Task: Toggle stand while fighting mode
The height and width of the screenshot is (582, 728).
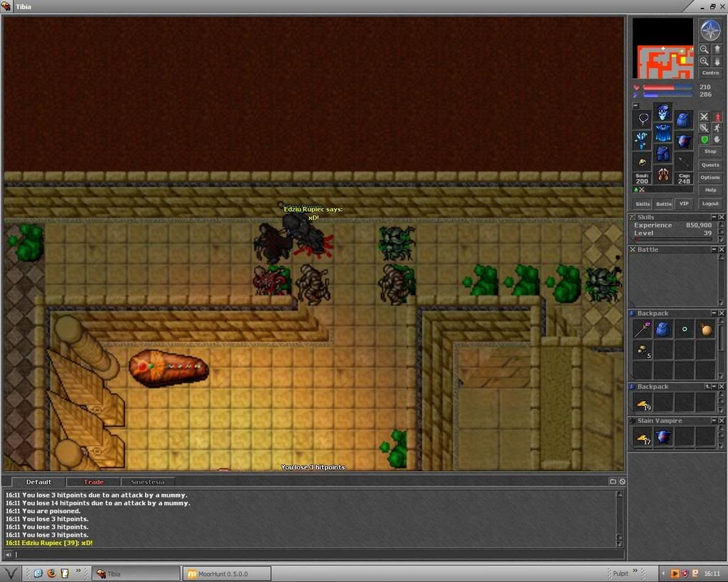Action: (717, 117)
